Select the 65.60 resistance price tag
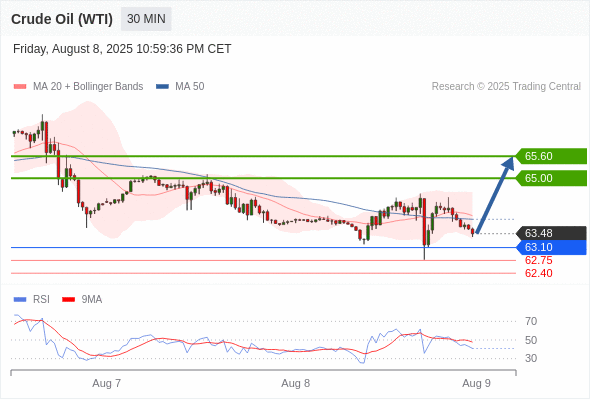Screen dimensions: 590x400 pos(551,156)
